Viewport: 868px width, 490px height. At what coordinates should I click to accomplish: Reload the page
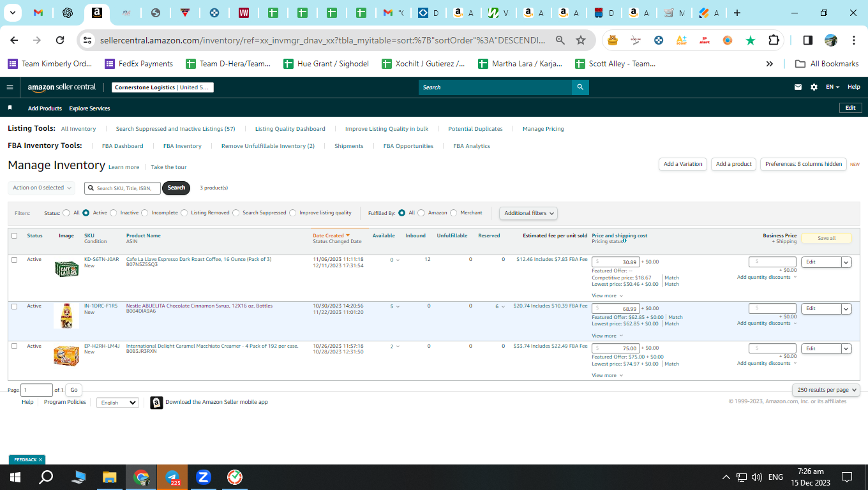[60, 40]
